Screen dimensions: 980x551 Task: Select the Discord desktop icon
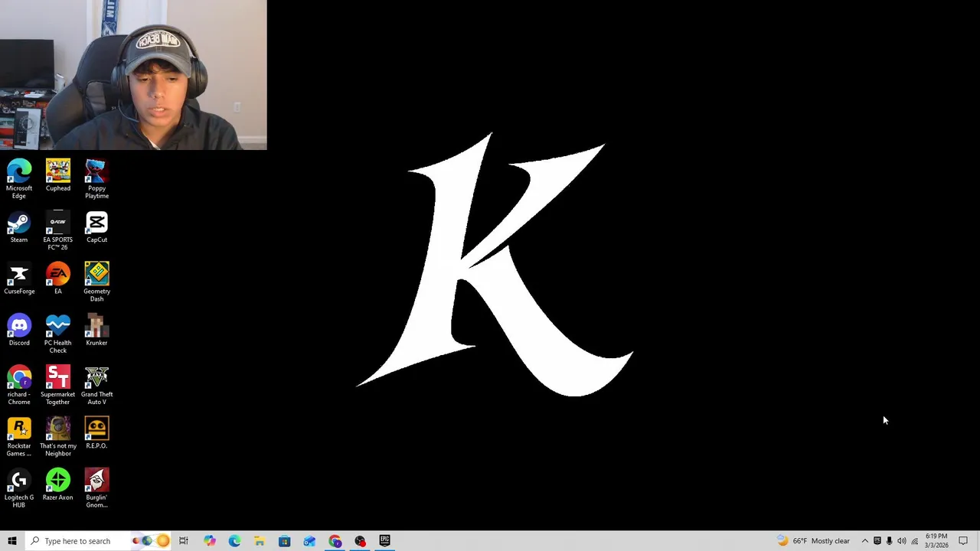pyautogui.click(x=19, y=330)
